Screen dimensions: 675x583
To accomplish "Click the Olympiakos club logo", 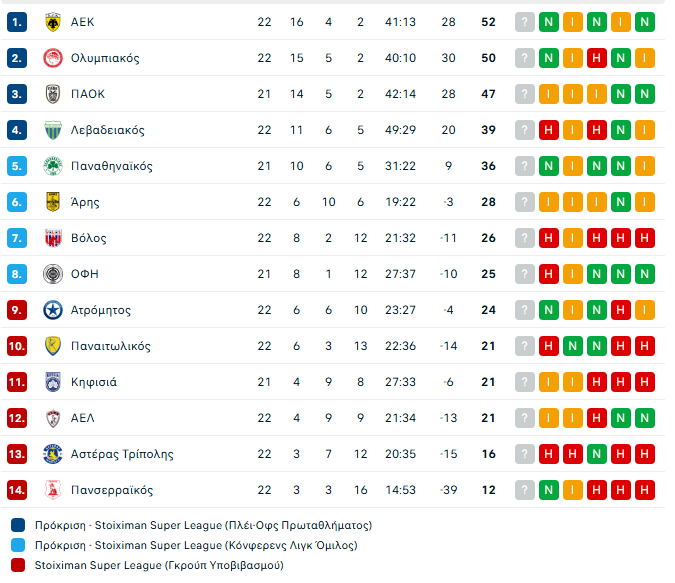I will click(x=53, y=58).
